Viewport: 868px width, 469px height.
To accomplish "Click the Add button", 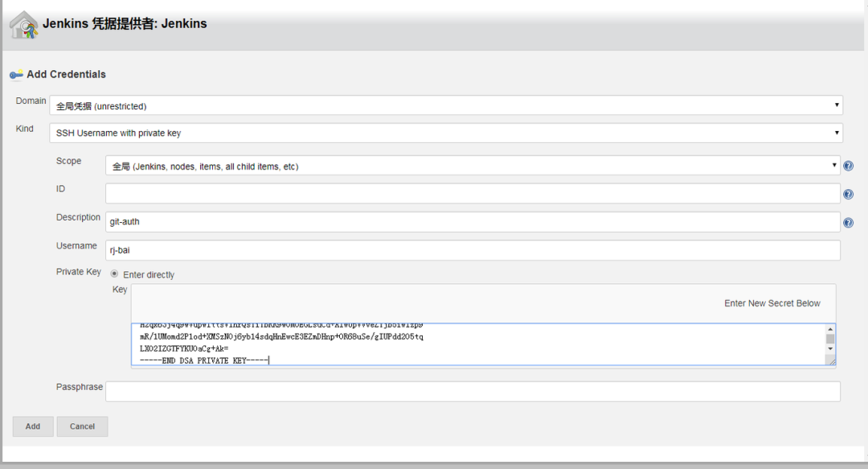I will click(x=33, y=426).
